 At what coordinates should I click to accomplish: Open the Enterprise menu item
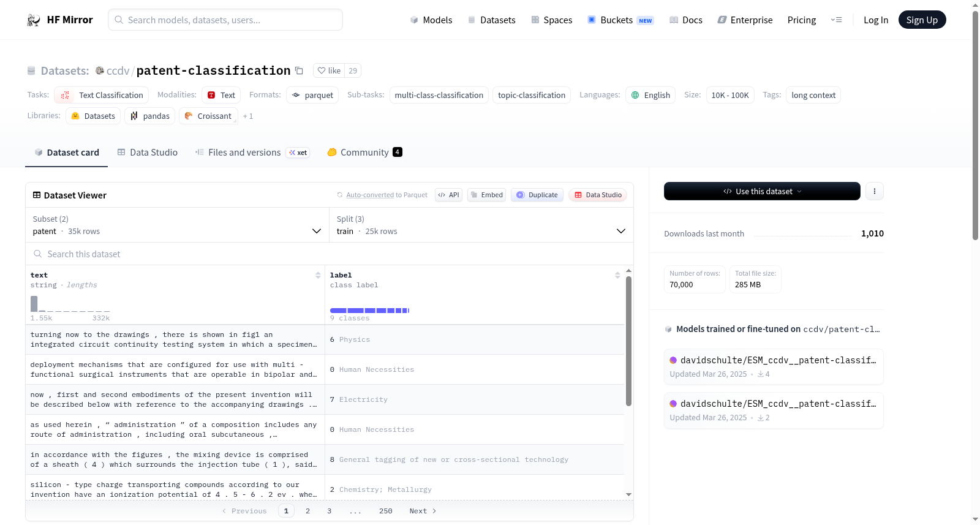(x=745, y=20)
